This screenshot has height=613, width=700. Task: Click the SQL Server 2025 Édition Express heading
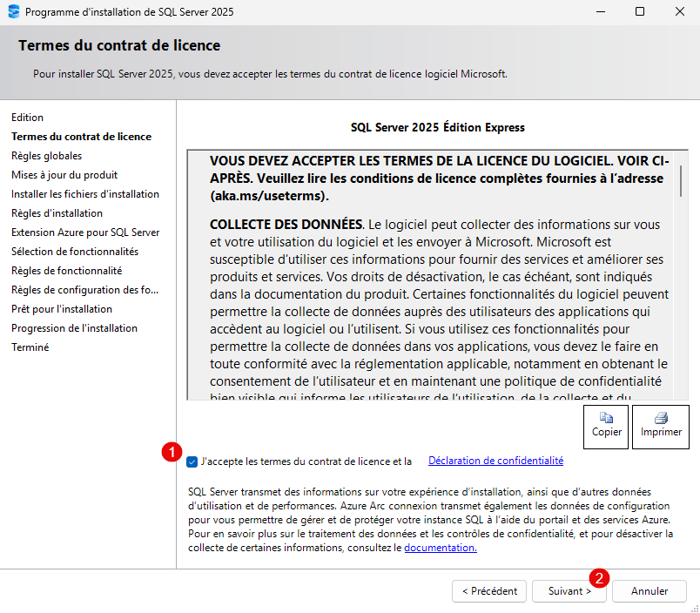437,128
